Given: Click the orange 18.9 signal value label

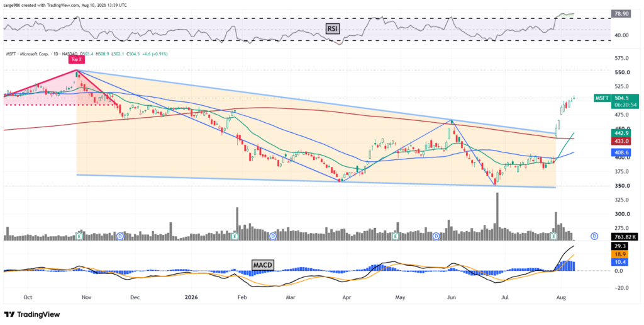Looking at the screenshot, I should click(x=619, y=254).
